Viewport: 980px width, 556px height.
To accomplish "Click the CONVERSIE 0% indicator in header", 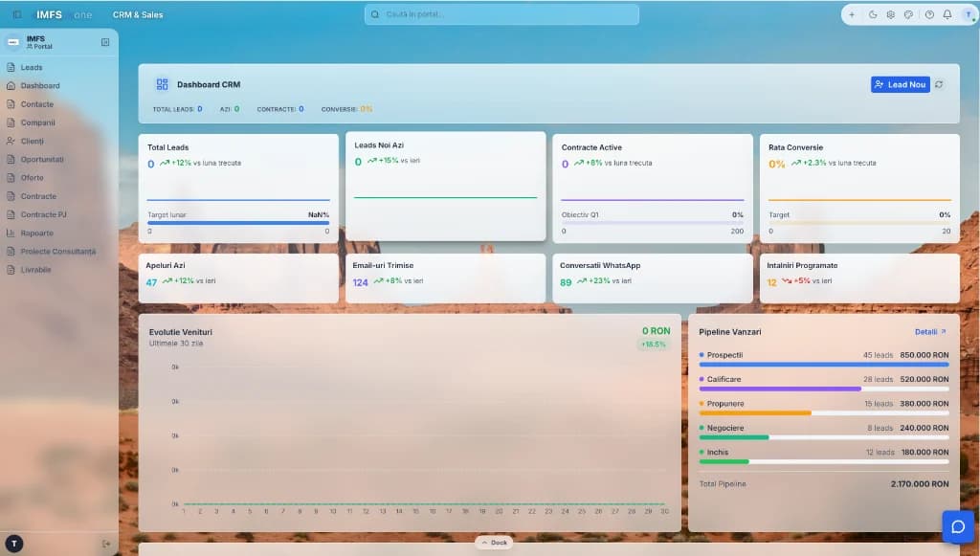I will click(x=346, y=109).
